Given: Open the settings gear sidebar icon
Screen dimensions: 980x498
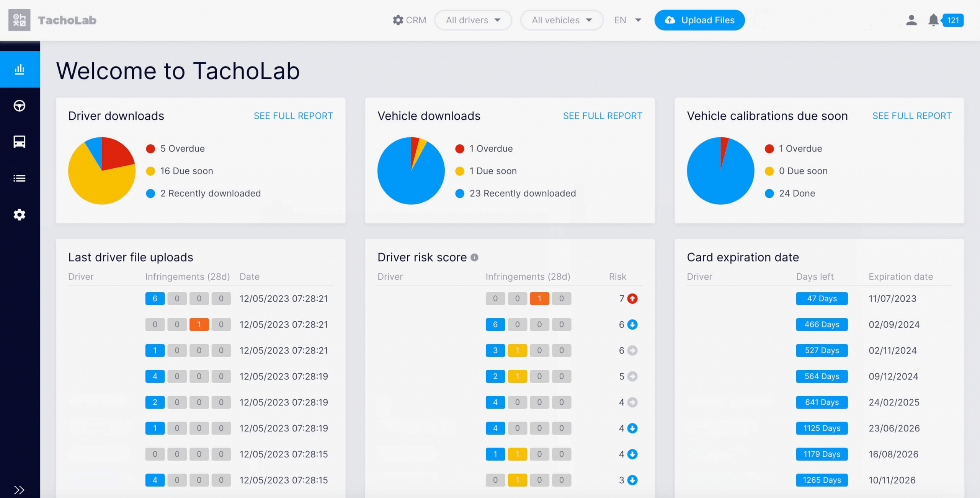Looking at the screenshot, I should (x=20, y=215).
